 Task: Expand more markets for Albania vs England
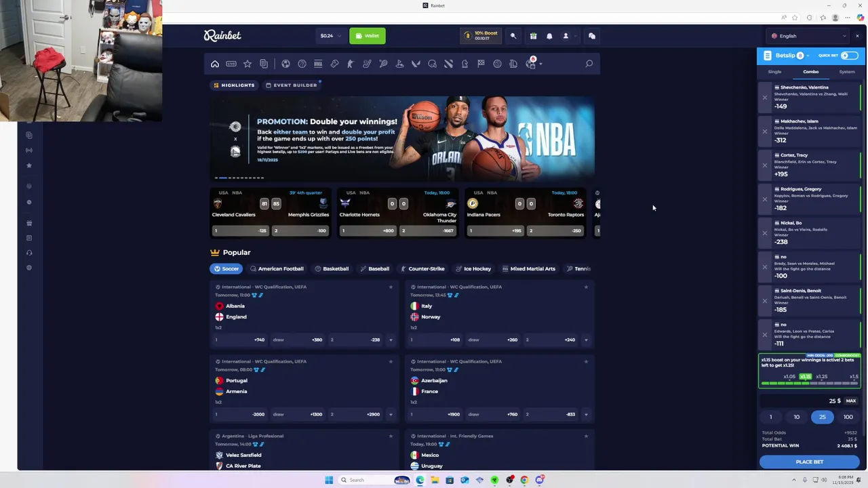pos(391,340)
